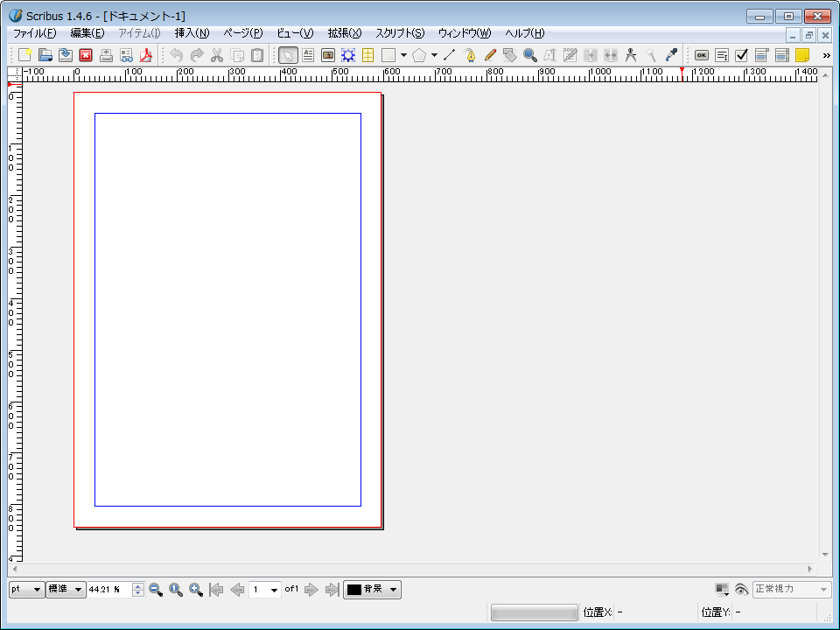Redo the last undone action
This screenshot has height=630, width=840.
[x=197, y=55]
